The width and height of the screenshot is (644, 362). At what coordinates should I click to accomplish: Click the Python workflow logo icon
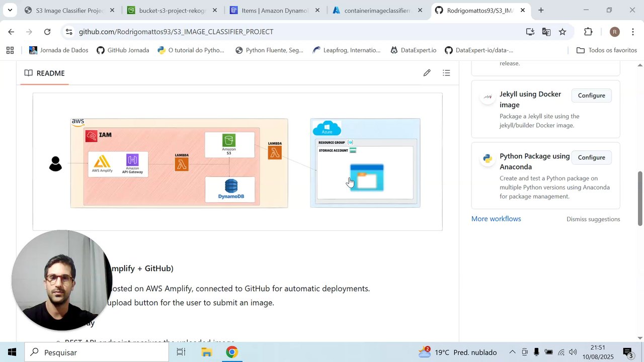click(488, 158)
